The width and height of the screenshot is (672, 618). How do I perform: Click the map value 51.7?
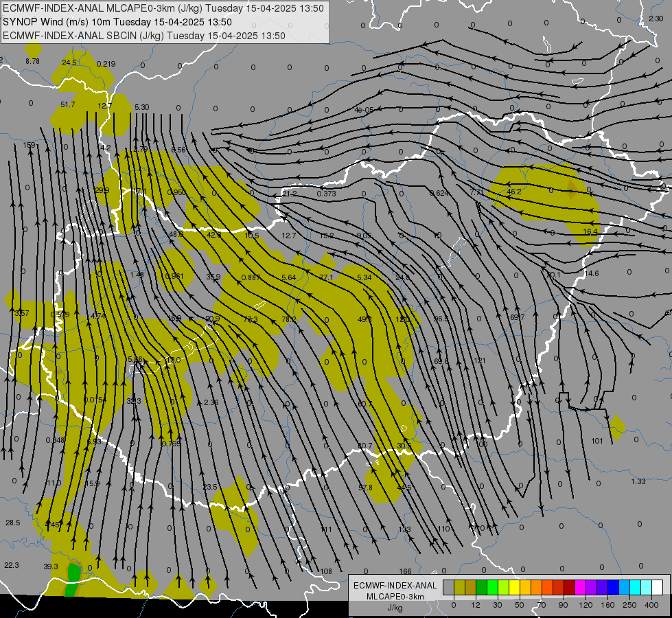coord(68,104)
